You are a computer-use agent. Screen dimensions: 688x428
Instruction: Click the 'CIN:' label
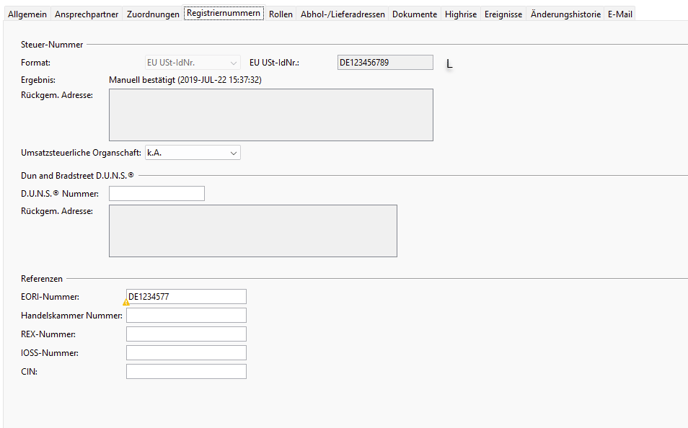point(29,372)
